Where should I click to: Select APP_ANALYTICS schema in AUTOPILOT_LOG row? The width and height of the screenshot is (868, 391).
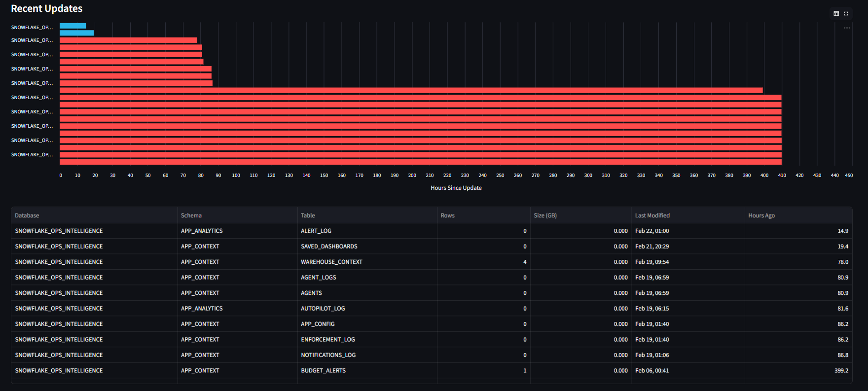coord(237,309)
